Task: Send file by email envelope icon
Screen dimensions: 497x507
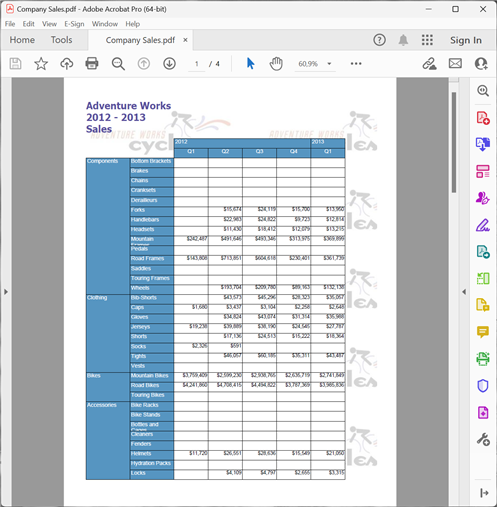Action: point(455,64)
